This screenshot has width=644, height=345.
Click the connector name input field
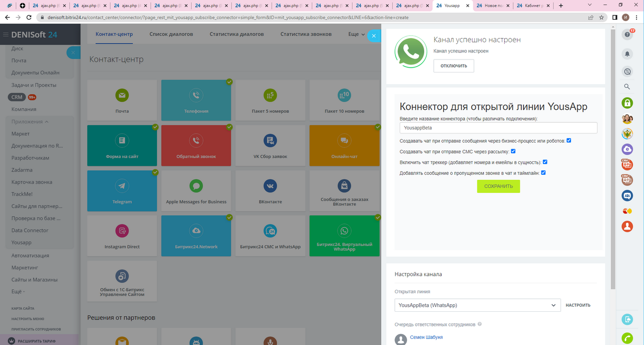[x=498, y=128]
